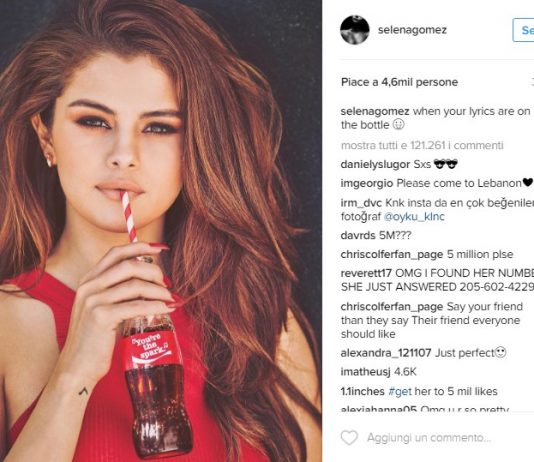Screen dimensions: 534x462
Task: Open commenter 1.1inches's profile
Action: [362, 392]
